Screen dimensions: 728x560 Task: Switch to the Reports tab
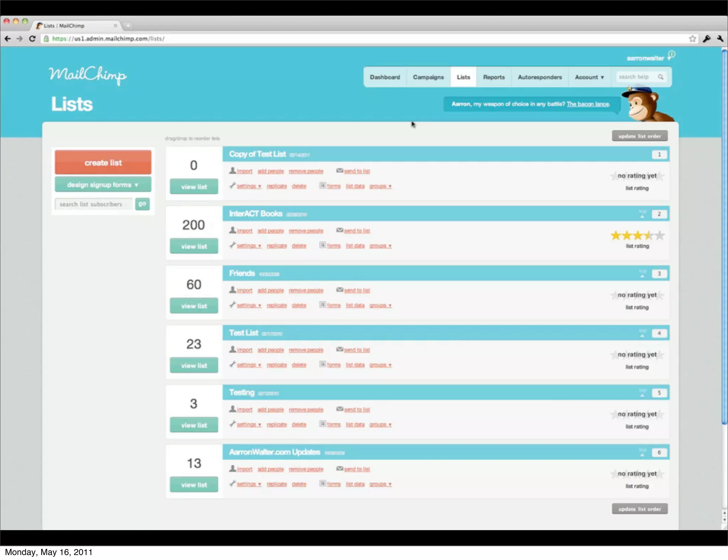[493, 77]
